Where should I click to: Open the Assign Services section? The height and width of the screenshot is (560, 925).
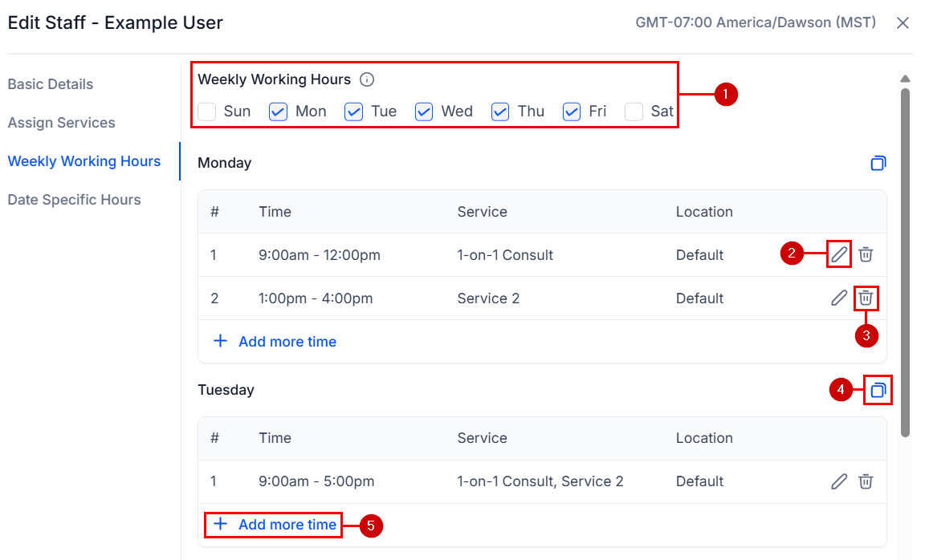[x=61, y=123]
